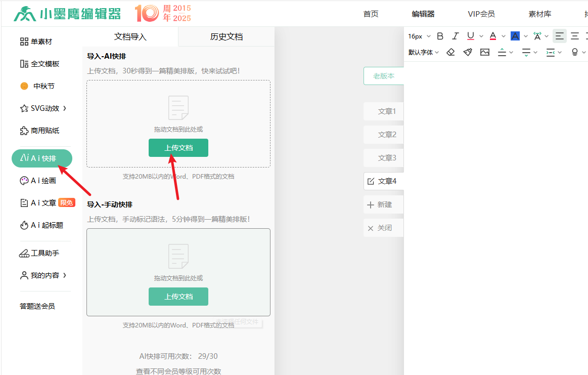The image size is (588, 375).
Task: Click 查看不同会员等级可用次数 link
Action: click(x=178, y=371)
